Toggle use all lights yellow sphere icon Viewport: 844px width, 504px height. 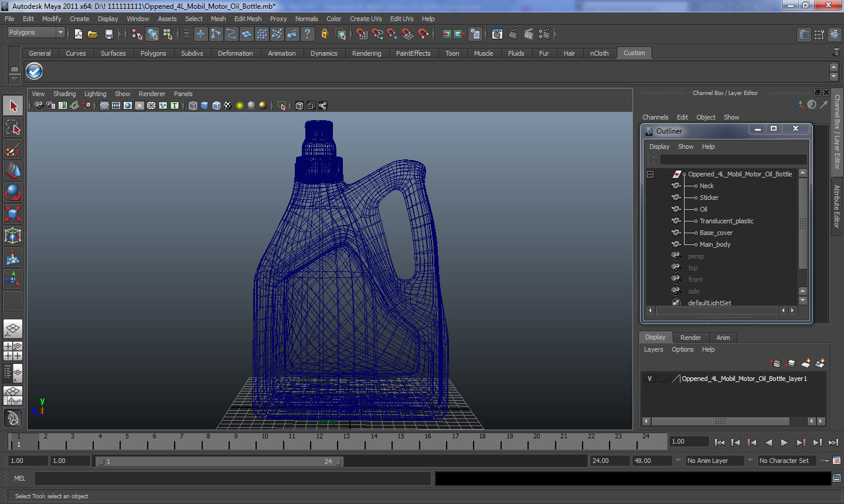(240, 105)
